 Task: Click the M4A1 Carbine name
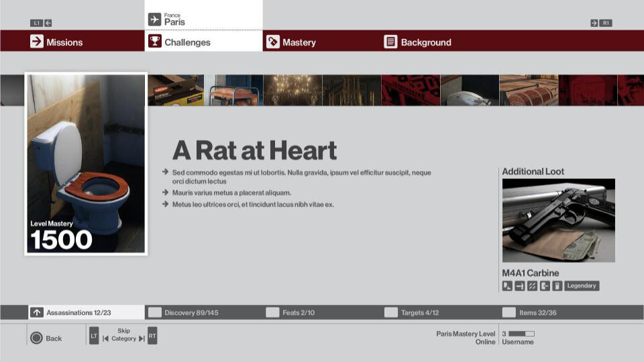tap(530, 273)
